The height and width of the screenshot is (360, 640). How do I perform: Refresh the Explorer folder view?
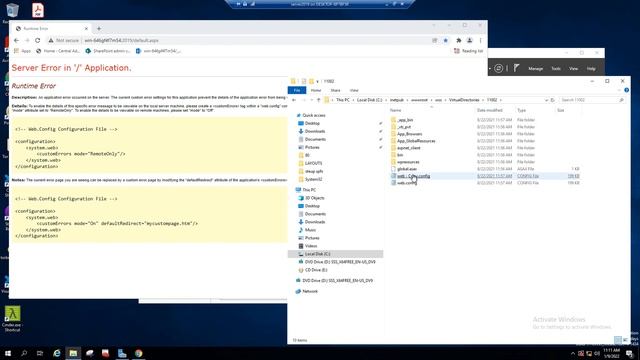click(553, 100)
